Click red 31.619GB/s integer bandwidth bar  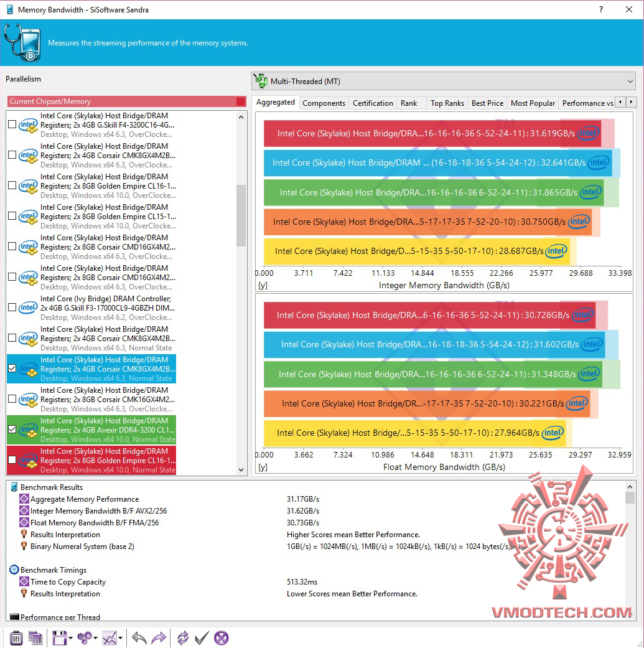pos(432,133)
